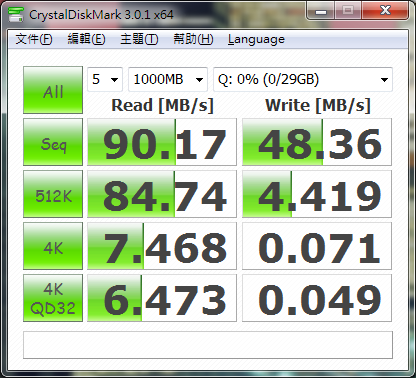This screenshot has height=378, width=416.
Task: Open the Language menu
Action: [x=256, y=39]
